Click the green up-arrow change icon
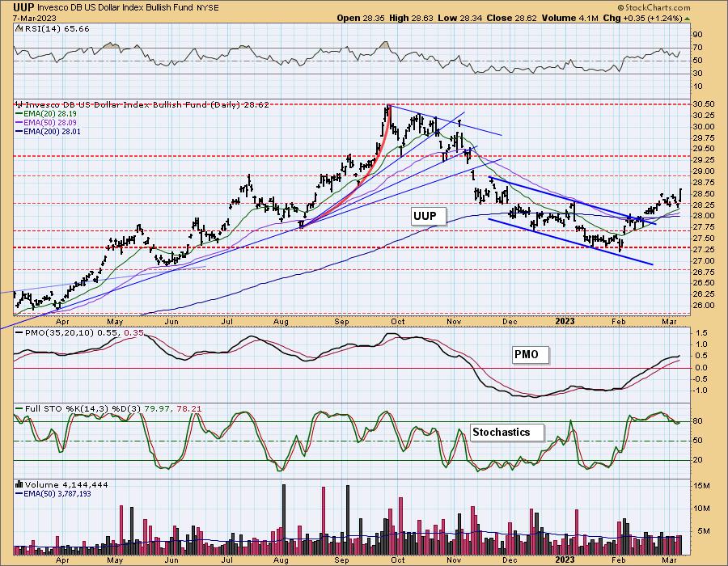This screenshot has width=728, height=566. coord(687,19)
